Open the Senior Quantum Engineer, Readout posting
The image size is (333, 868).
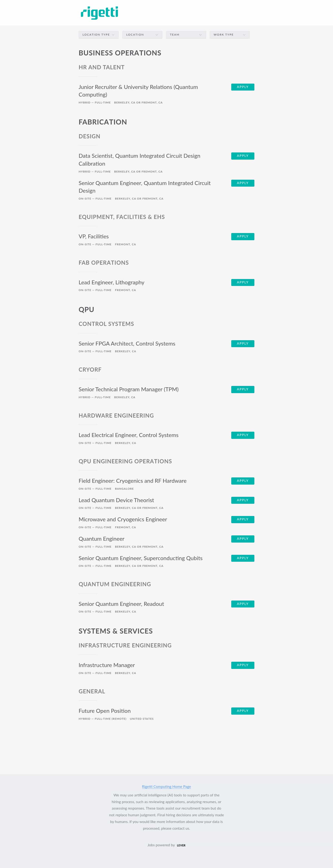pos(121,604)
